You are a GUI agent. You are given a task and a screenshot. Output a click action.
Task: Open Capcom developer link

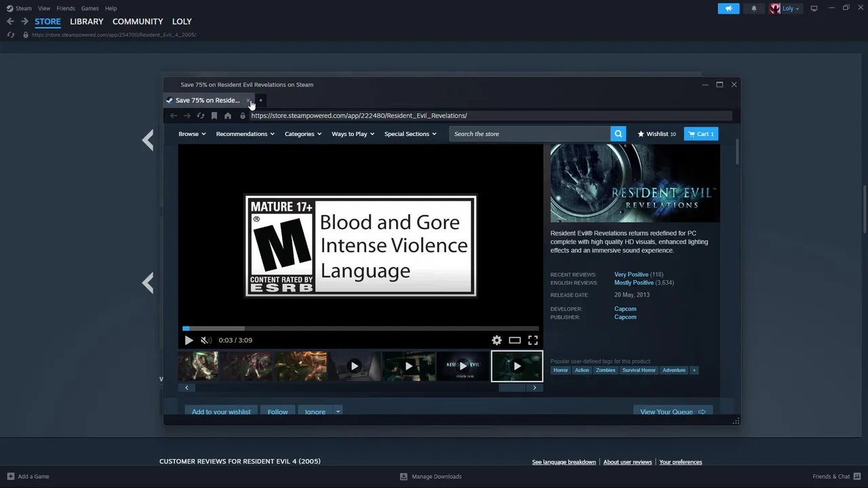(x=625, y=309)
